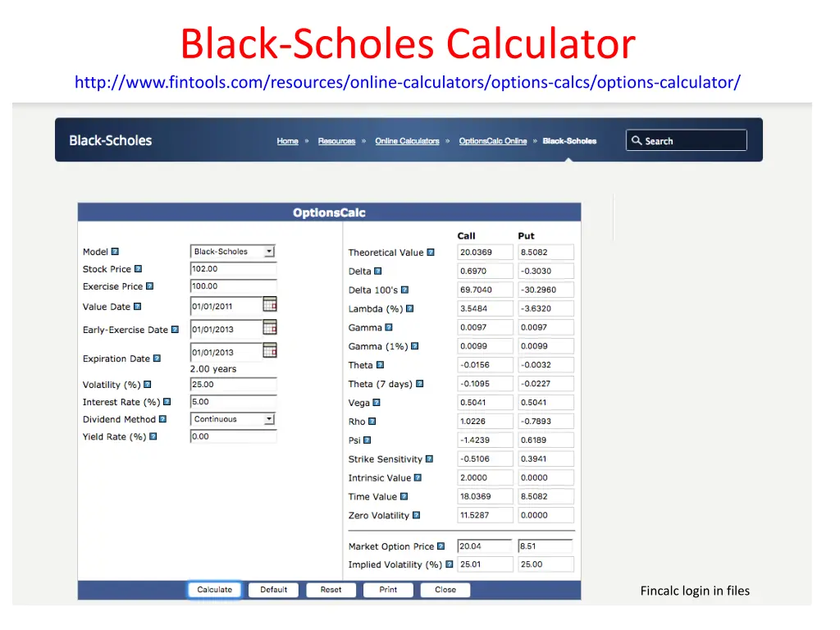Screen dimensions: 840x630
Task: Click the help icon next to Value Date label
Action: click(138, 307)
